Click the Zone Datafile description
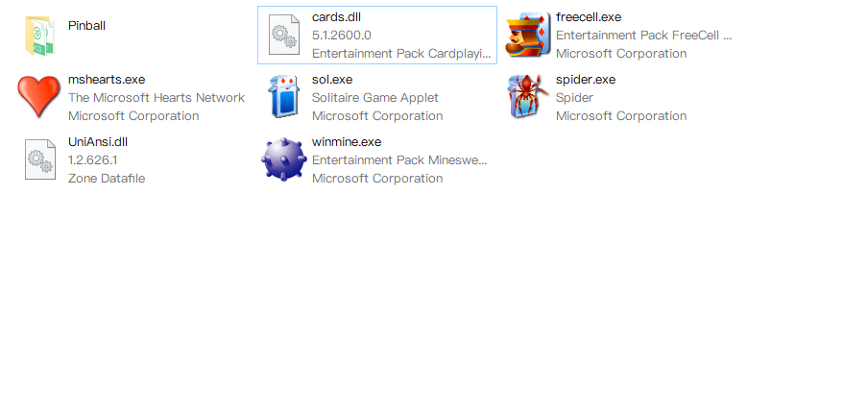Viewport: 868px width, 415px height. pyautogui.click(x=107, y=179)
